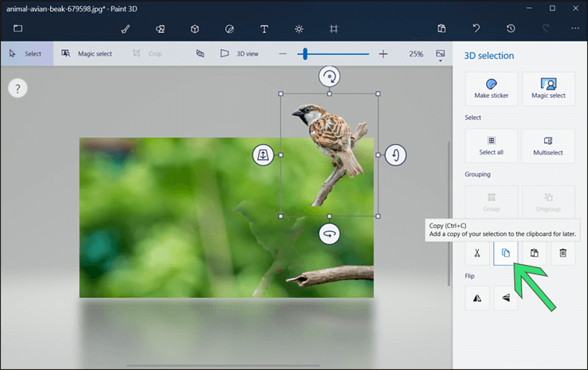Screen dimensions: 588x370
Task: Click the disabled Group button
Action: point(492,202)
